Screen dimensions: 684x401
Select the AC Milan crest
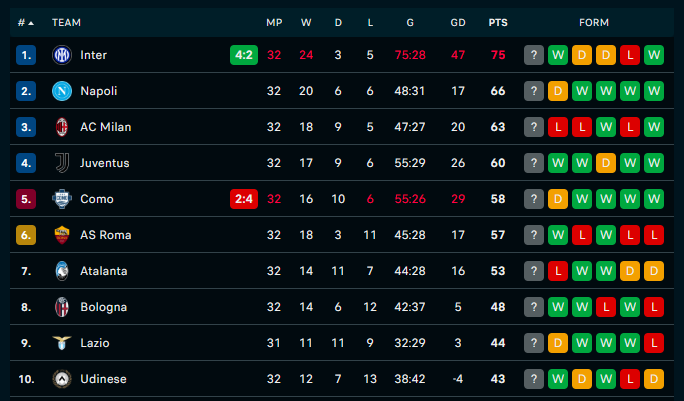click(x=62, y=127)
